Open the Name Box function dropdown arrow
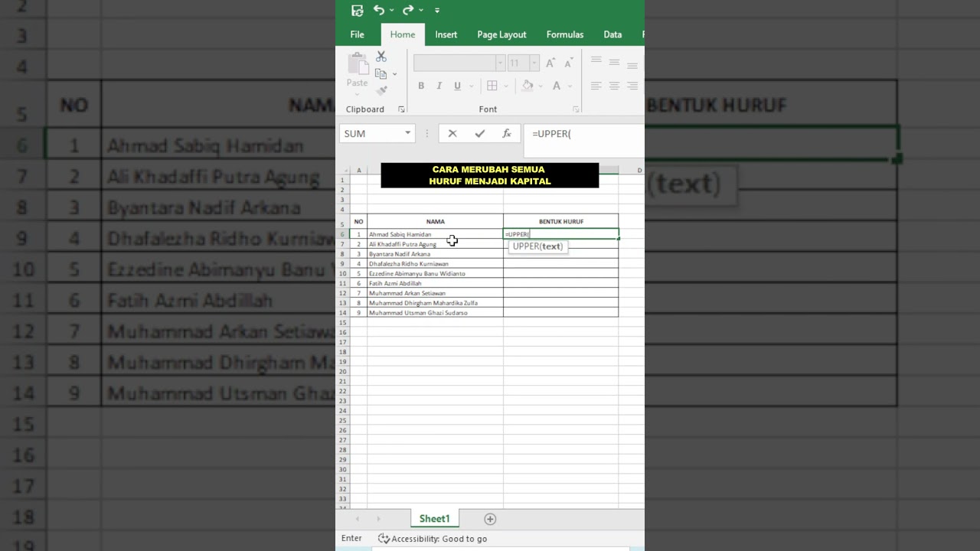The height and width of the screenshot is (551, 980). click(407, 133)
